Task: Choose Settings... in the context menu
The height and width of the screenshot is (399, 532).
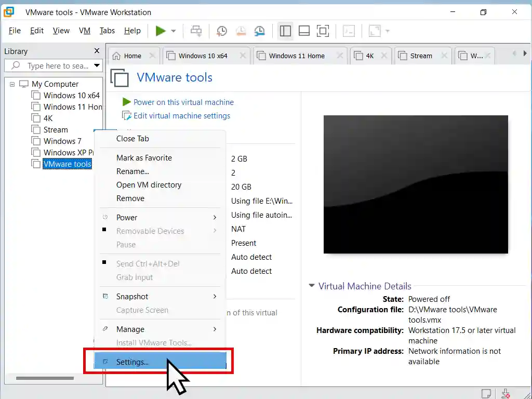Action: point(160,362)
